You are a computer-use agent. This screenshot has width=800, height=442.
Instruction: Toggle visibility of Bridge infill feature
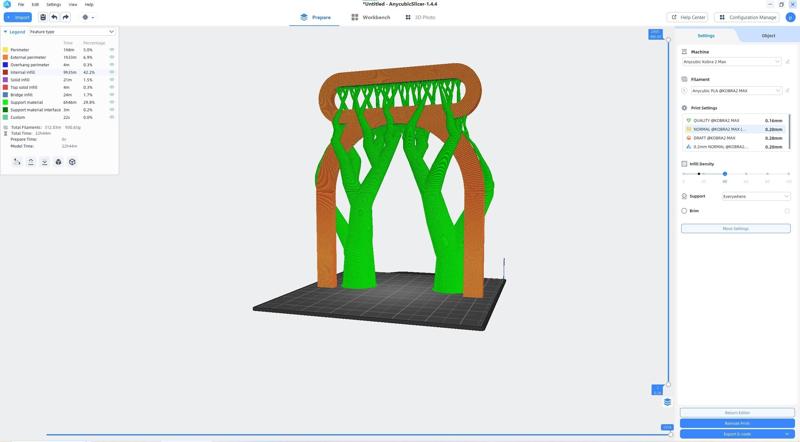(111, 95)
